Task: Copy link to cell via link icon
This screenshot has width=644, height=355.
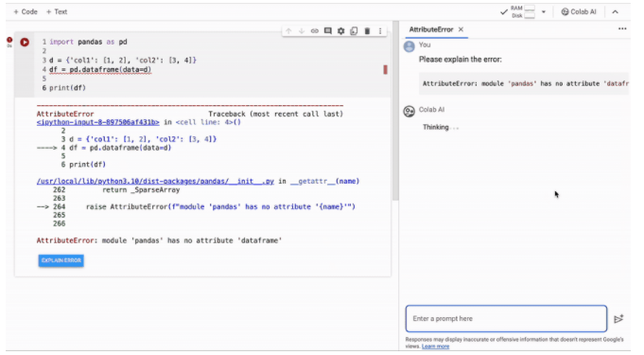Action: [315, 31]
